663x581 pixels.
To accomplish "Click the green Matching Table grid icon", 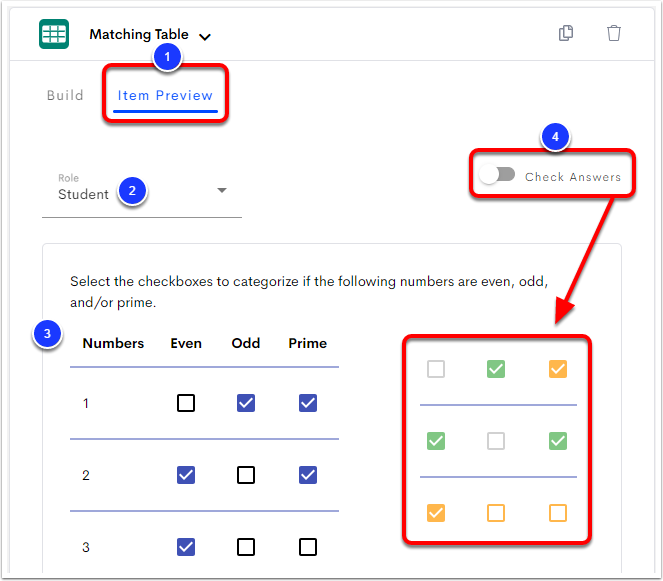I will (54, 34).
